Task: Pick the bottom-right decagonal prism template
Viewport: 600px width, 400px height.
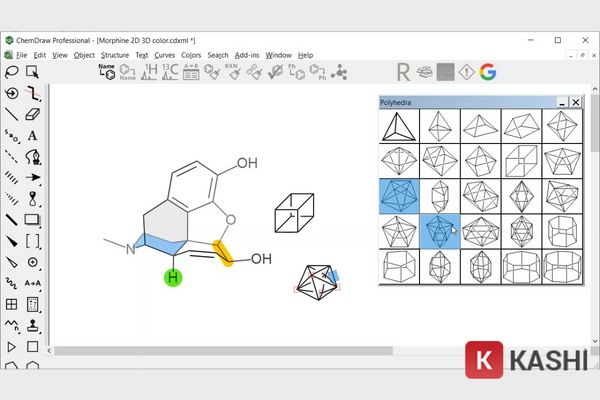Action: click(562, 267)
